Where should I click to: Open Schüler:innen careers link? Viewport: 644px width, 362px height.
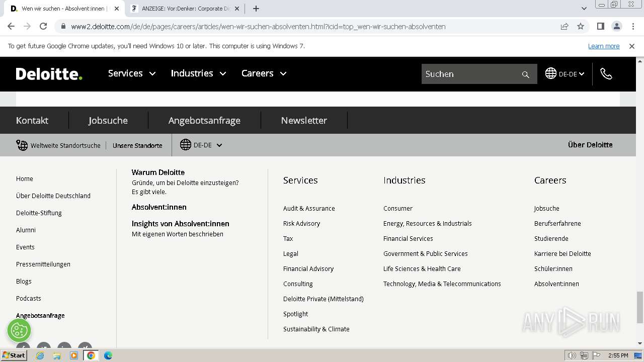(x=553, y=268)
